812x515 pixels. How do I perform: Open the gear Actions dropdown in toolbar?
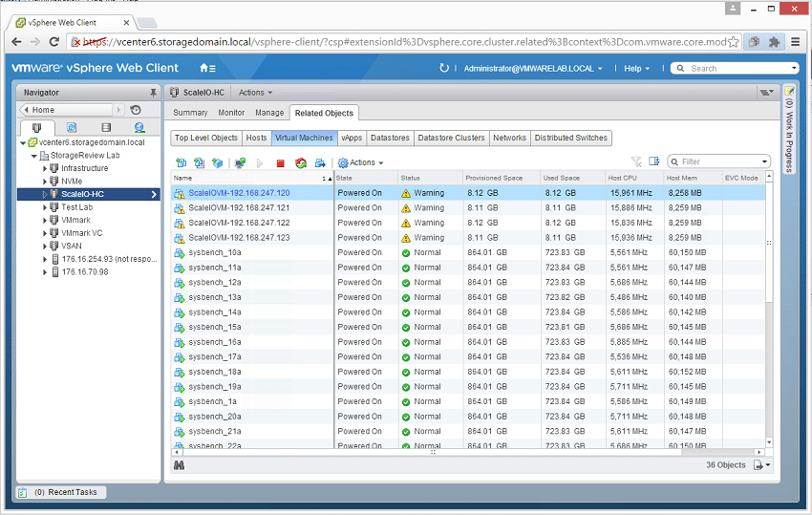pos(361,162)
